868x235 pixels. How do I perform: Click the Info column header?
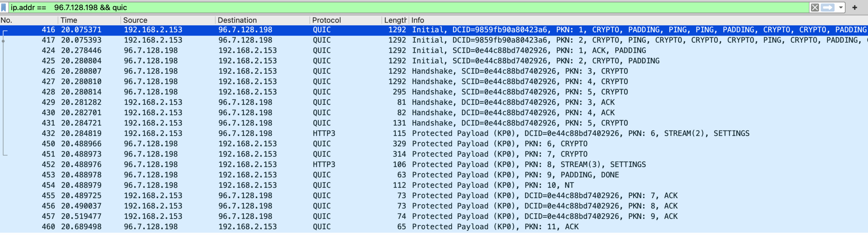coord(610,20)
